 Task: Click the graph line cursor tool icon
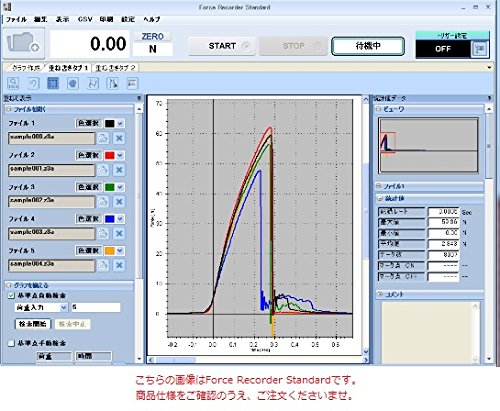tap(93, 83)
